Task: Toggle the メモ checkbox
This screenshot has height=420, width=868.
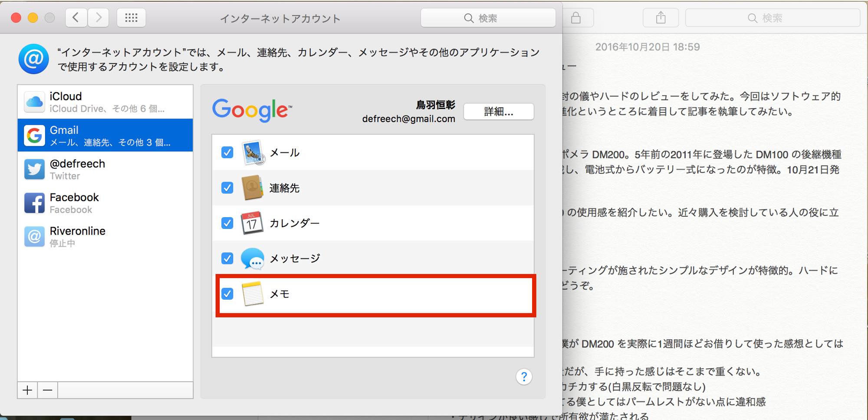Action: tap(227, 294)
